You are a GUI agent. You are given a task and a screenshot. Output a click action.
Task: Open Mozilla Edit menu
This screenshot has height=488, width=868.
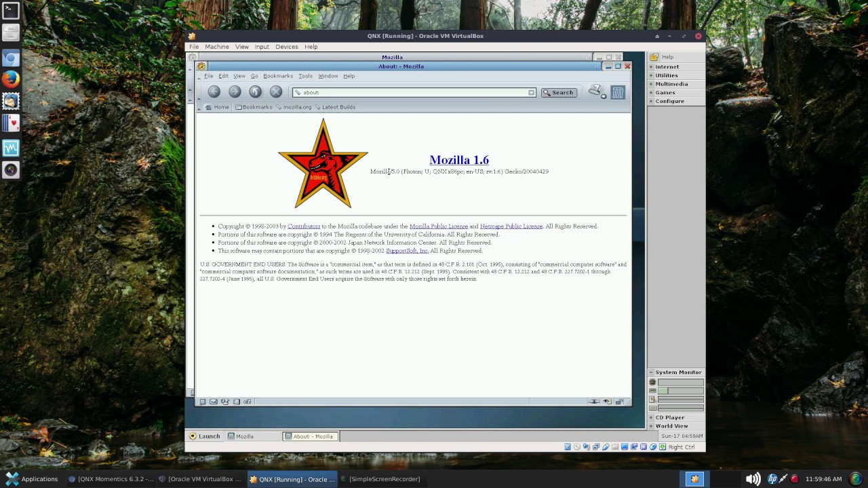pyautogui.click(x=223, y=76)
